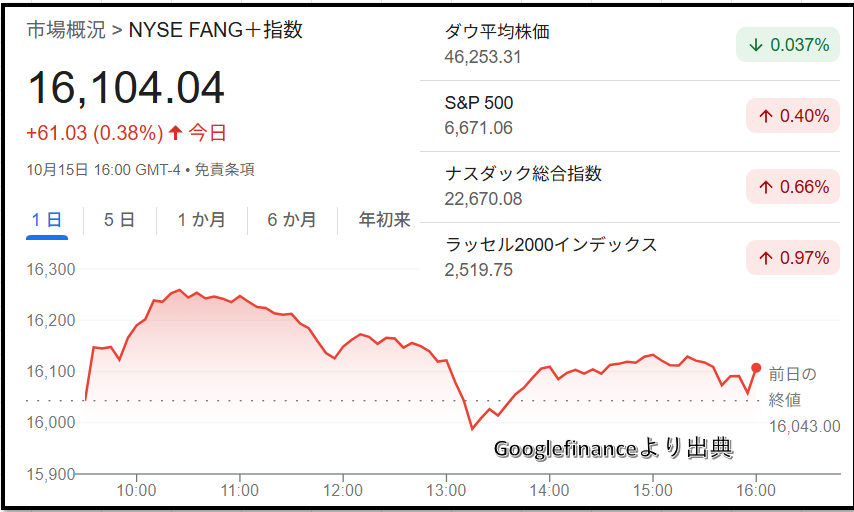Viewport: 854px width, 512px height.
Task: Switch to the 5日 chart range tab
Action: 119,220
